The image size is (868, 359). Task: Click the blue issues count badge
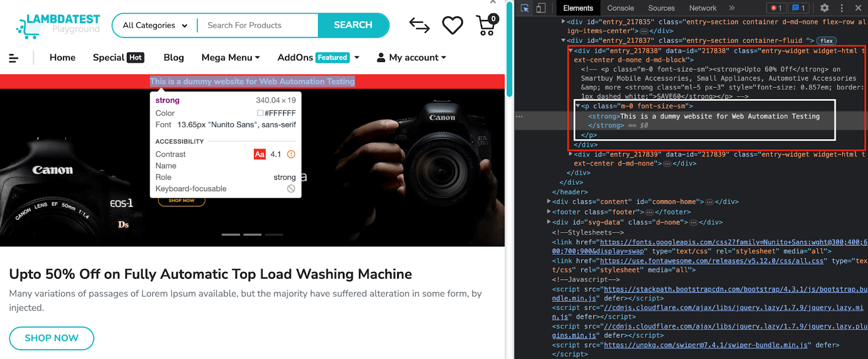click(x=799, y=8)
